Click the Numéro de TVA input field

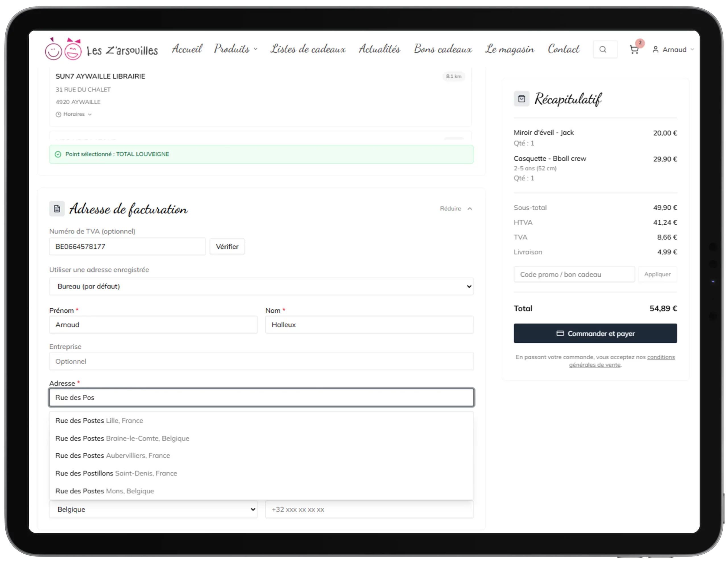click(127, 246)
